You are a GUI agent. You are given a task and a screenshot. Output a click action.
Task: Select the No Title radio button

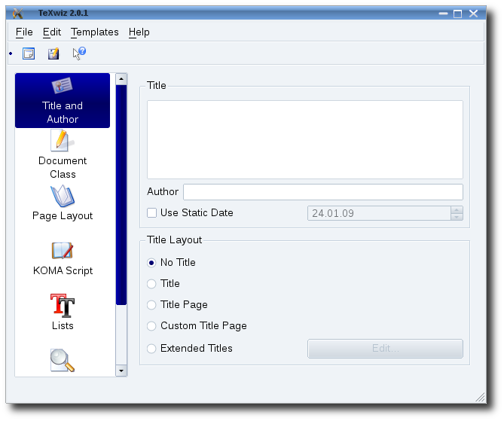pos(151,263)
